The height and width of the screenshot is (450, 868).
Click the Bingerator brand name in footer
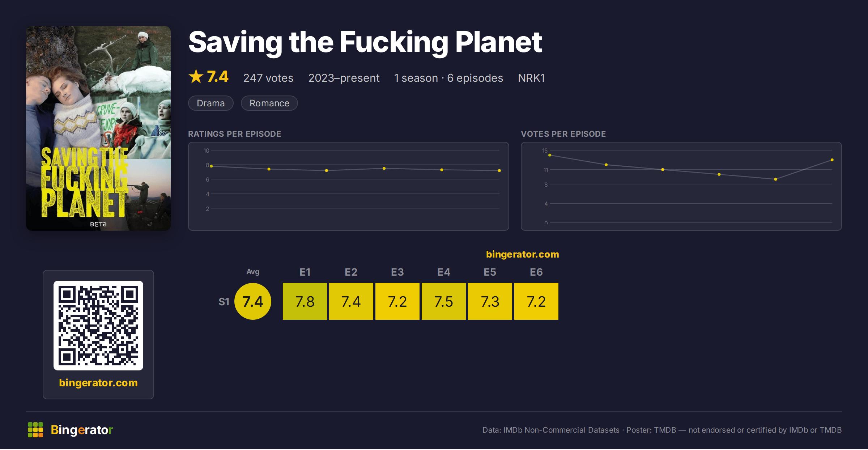[82, 430]
